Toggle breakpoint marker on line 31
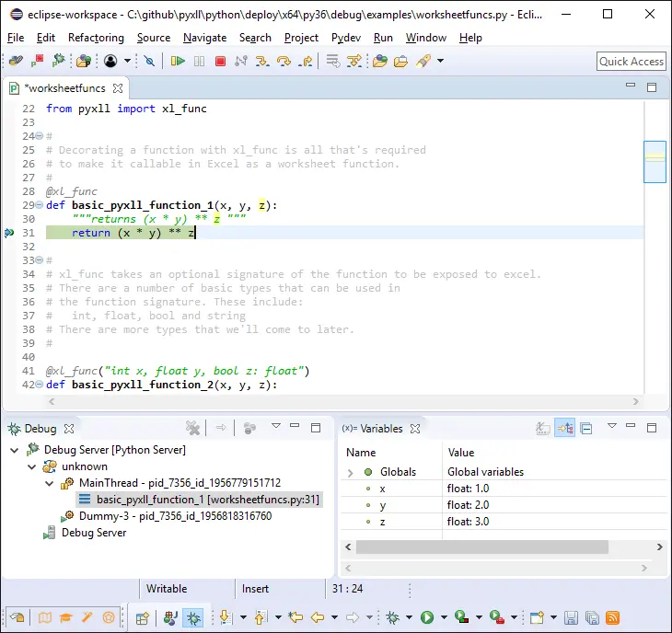 point(9,233)
